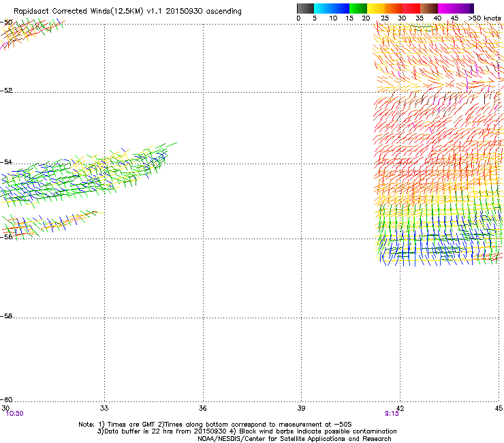
Task: Click the -56 latitude axis label
Action: coord(6,236)
